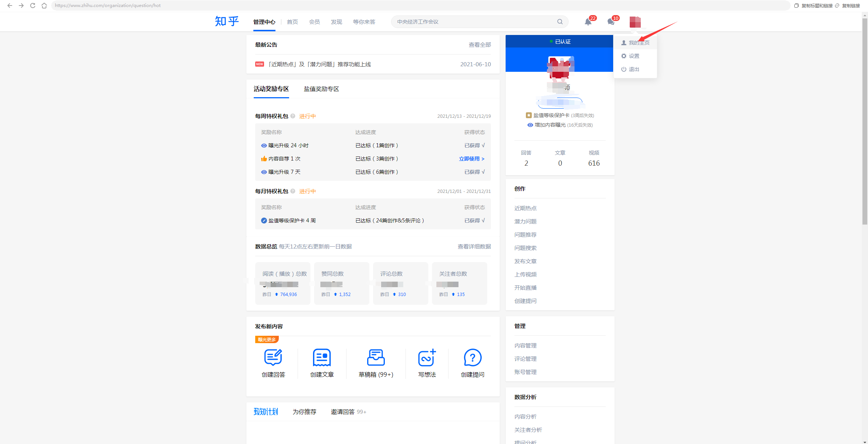
Task: Open 查看全部 announcements link
Action: pos(479,45)
